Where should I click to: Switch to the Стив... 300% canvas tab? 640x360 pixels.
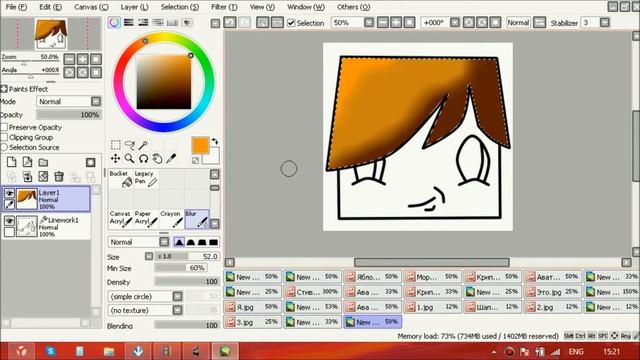[x=313, y=292]
